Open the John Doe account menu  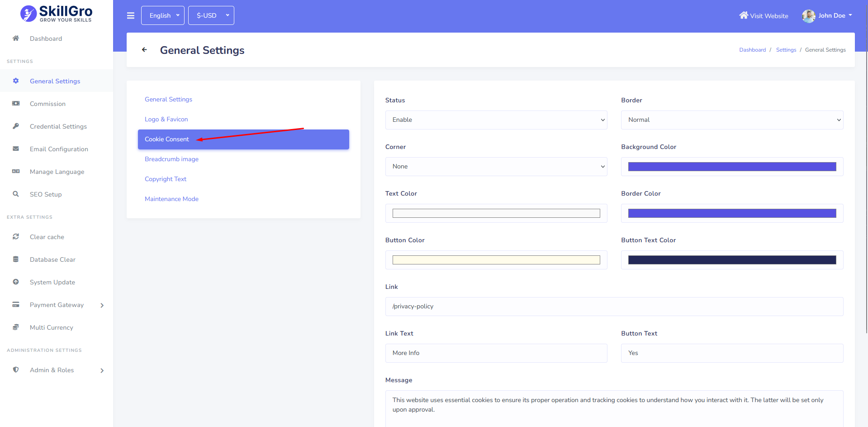coord(827,16)
